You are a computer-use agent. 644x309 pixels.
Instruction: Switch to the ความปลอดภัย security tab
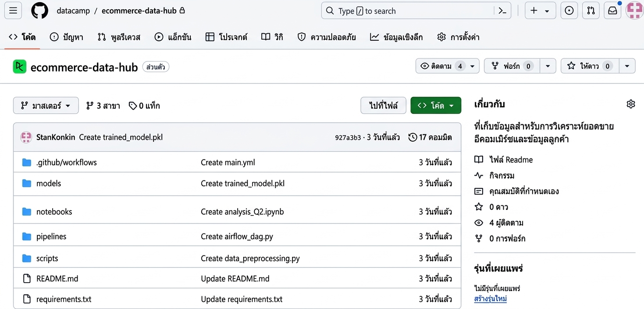pyautogui.click(x=327, y=37)
